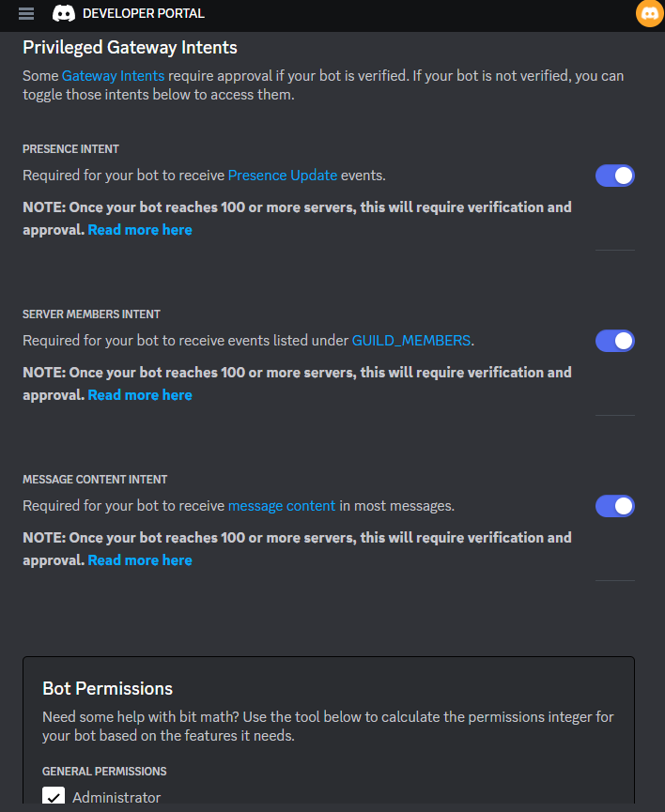Read more under Server Members Intent

pyautogui.click(x=139, y=394)
